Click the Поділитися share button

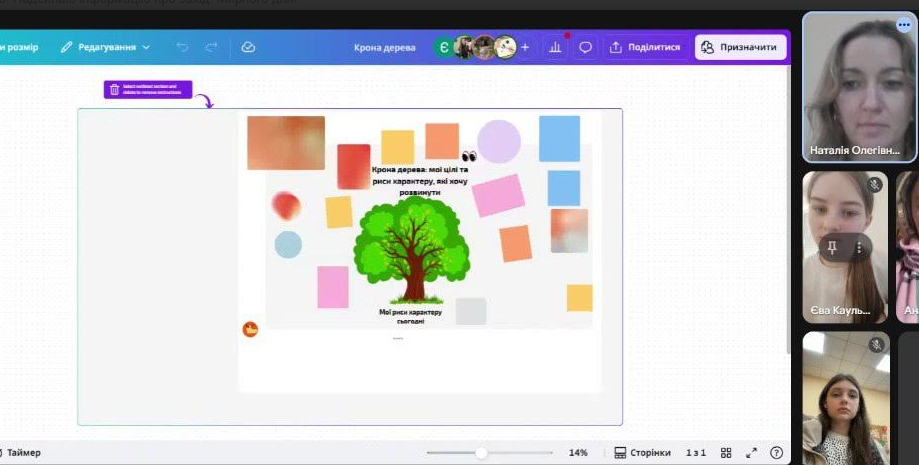pyautogui.click(x=645, y=47)
